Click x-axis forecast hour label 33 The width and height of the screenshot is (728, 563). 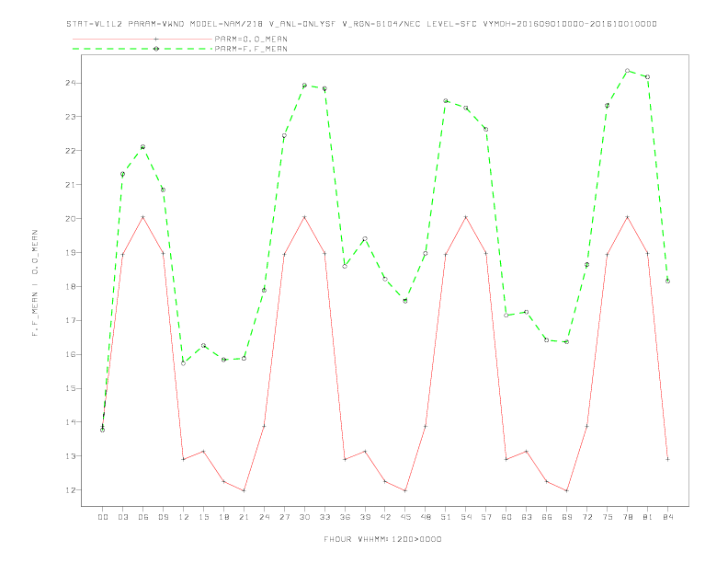pyautogui.click(x=324, y=517)
